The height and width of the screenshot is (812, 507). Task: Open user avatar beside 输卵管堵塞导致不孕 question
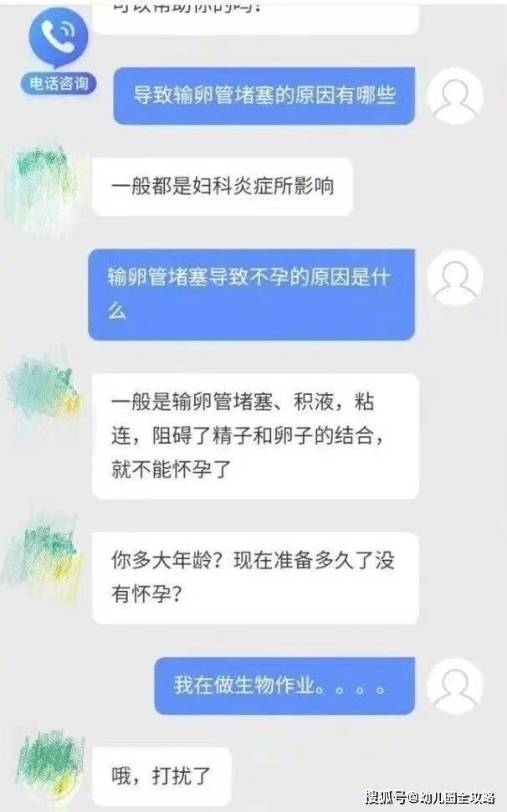point(455,278)
